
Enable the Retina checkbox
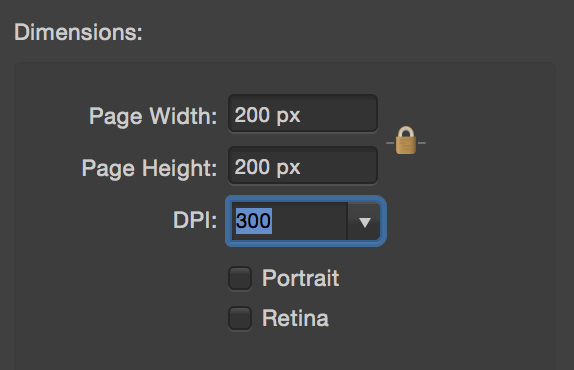pos(240,318)
